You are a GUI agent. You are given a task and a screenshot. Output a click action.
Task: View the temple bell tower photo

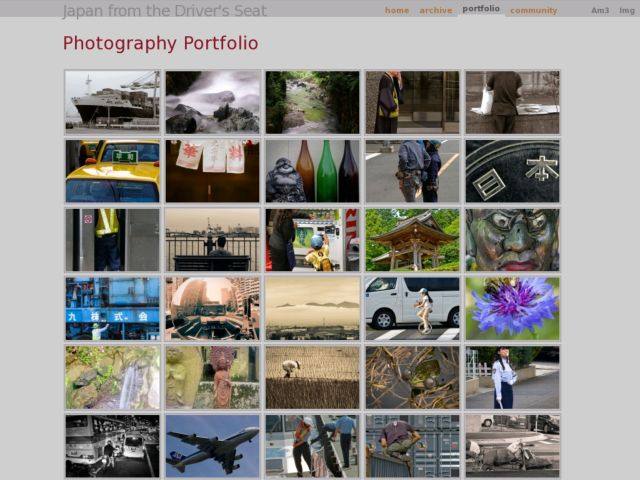coord(413,240)
